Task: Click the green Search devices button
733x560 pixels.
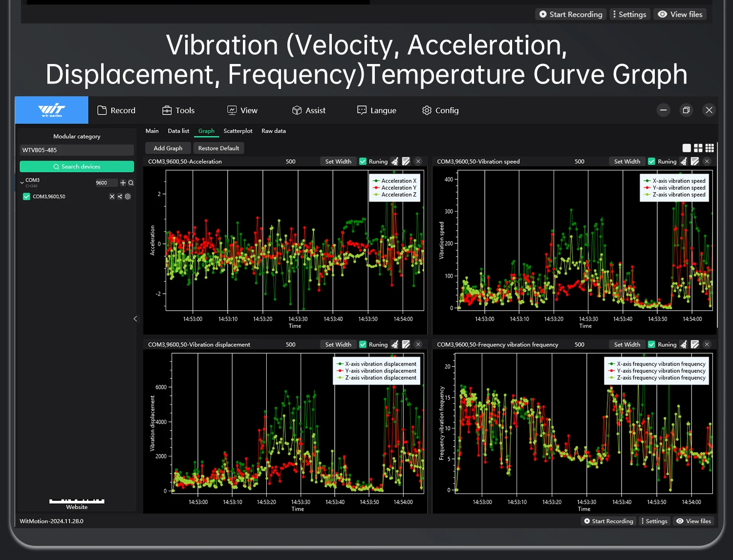Action: [x=77, y=167]
